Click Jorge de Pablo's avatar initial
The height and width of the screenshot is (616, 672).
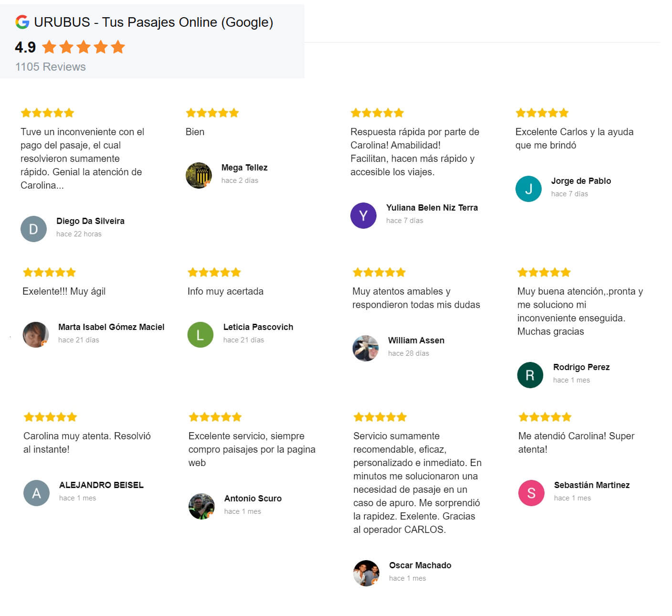tap(529, 189)
